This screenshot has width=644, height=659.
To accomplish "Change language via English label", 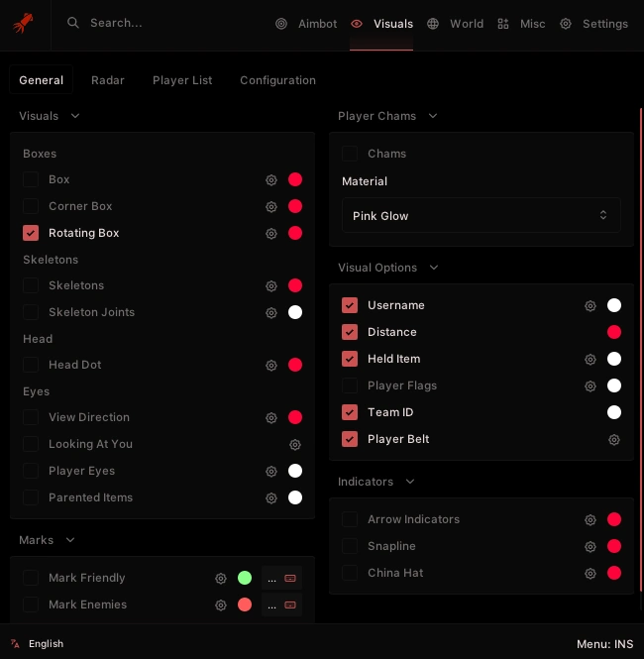I will (x=46, y=643).
